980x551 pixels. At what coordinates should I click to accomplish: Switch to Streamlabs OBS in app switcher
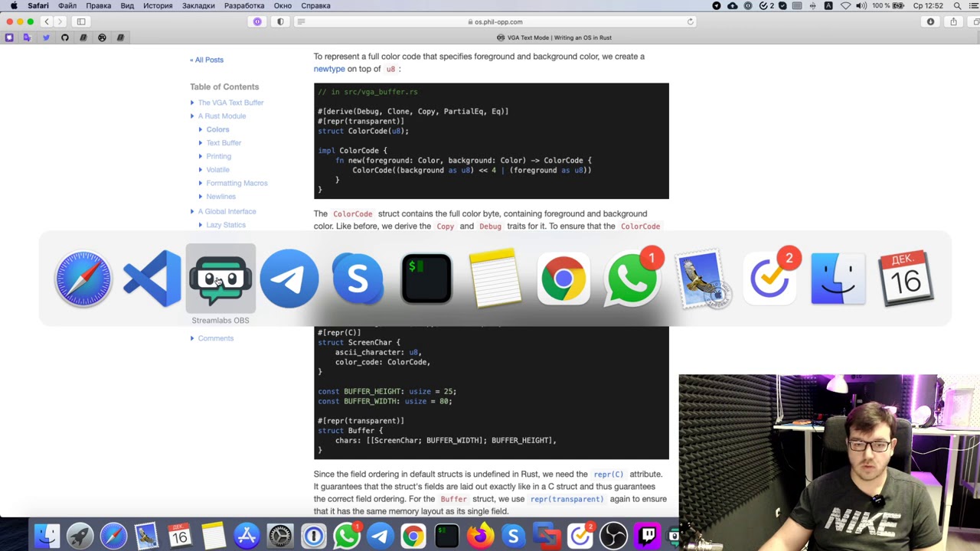point(220,278)
